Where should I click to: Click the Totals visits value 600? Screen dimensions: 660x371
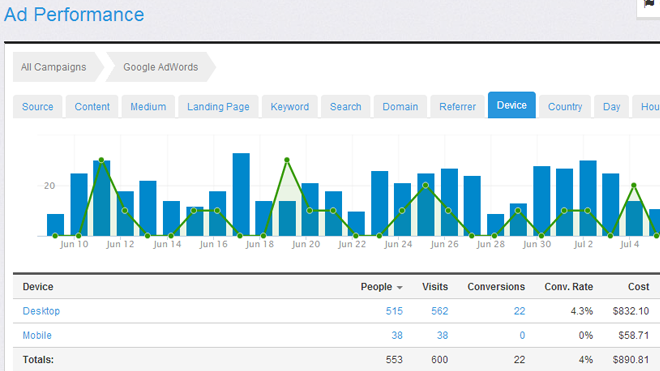(x=439, y=360)
